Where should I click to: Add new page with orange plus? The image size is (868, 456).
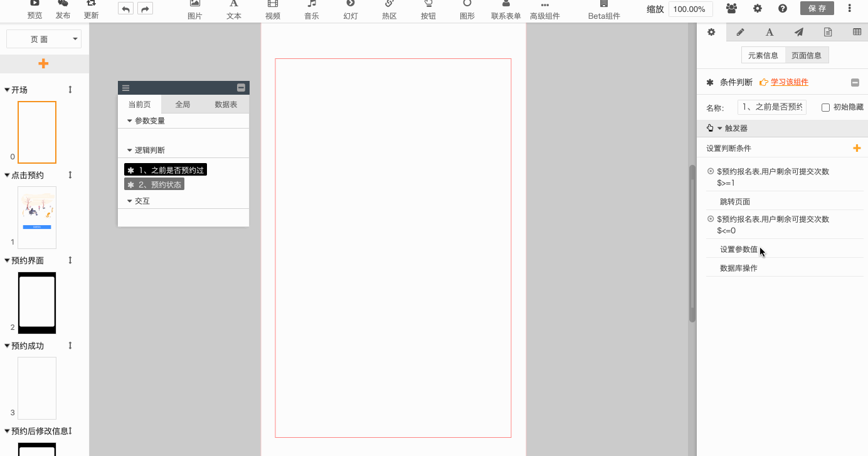(43, 63)
